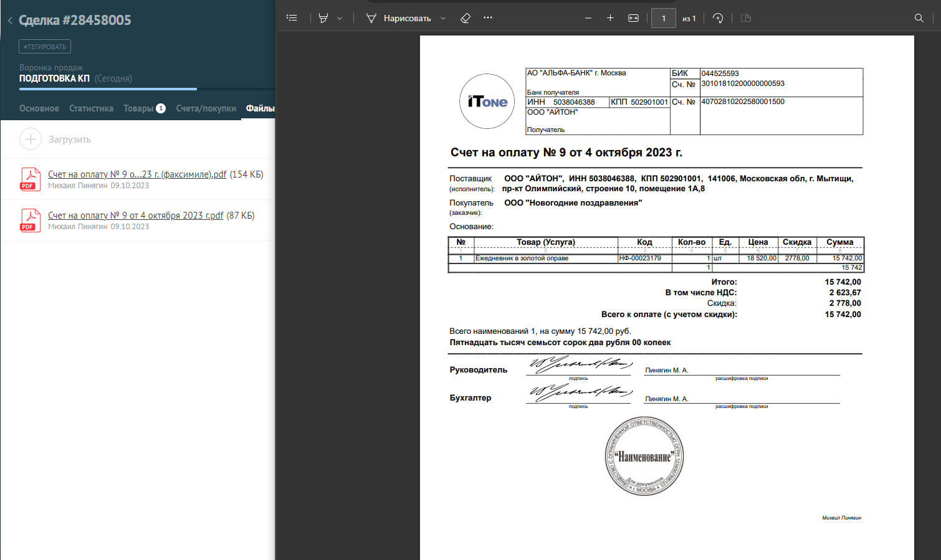Zoom out with the minus button
Screen dimensions: 941x560
pyautogui.click(x=588, y=18)
